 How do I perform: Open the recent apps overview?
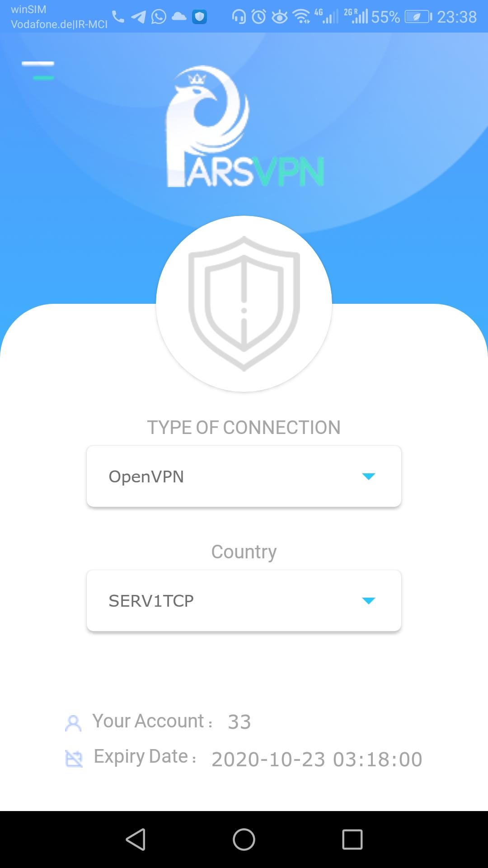352,840
